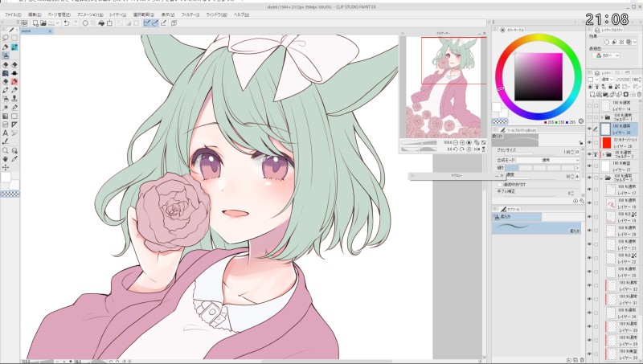Screen dimensions: 643x364
Task: Click the main color swatch in the tool palette
Action: [6, 178]
